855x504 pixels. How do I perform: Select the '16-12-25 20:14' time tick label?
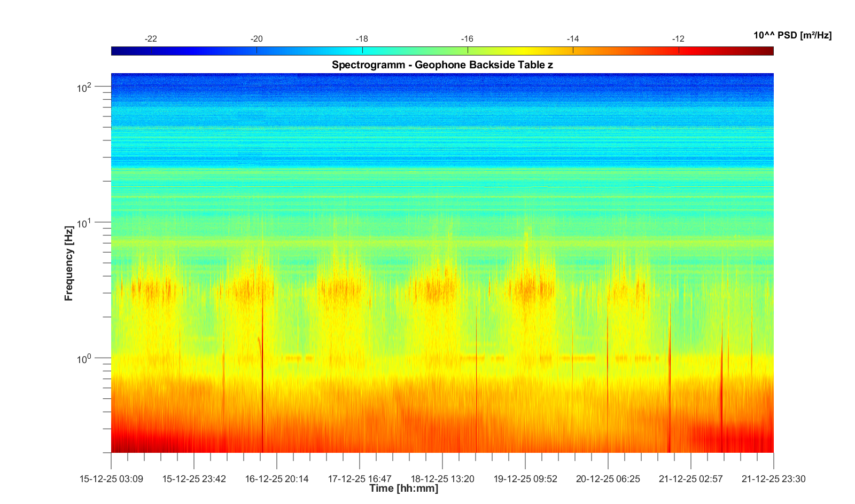click(x=277, y=479)
